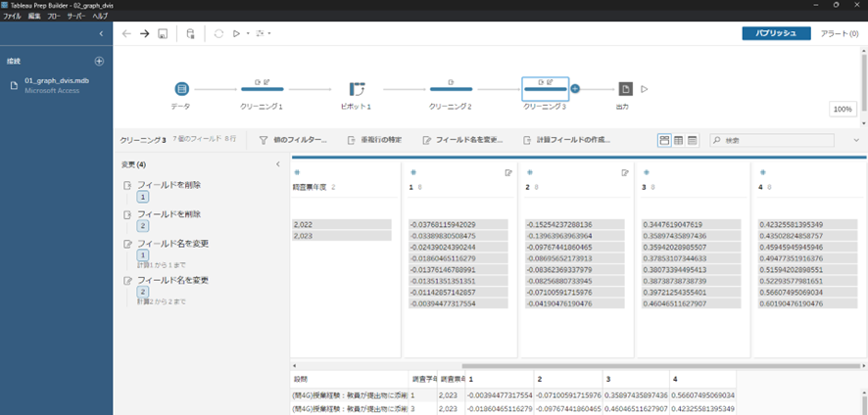Save the flow with the disk icon
This screenshot has width=868, height=415.
[163, 33]
